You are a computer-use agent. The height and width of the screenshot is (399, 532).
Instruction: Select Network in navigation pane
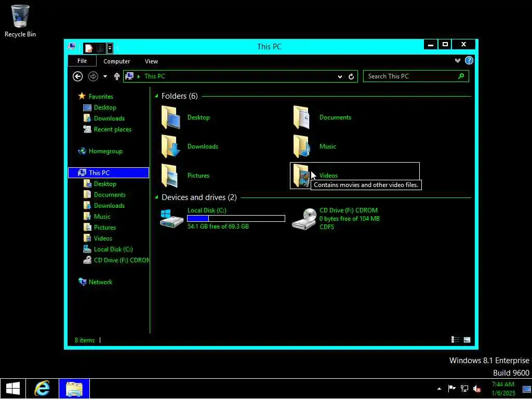click(x=100, y=282)
